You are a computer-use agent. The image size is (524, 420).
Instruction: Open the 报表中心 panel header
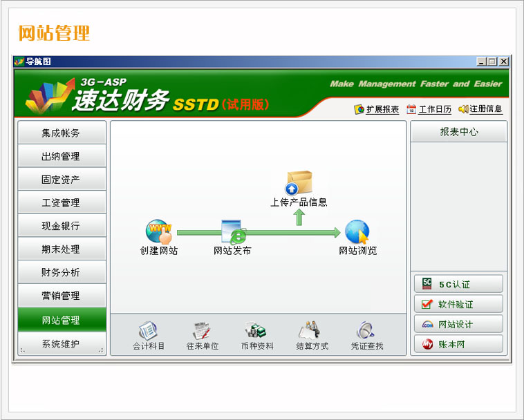tap(458, 131)
